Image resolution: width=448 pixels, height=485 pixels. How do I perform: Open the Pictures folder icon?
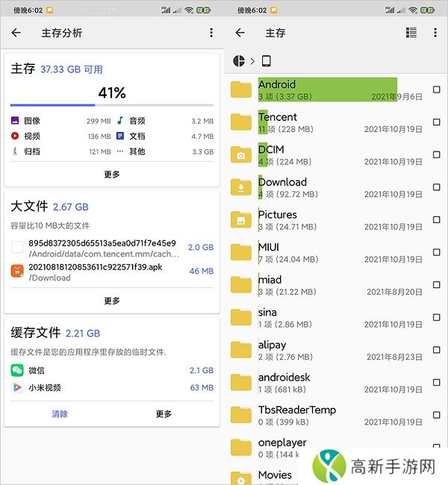coord(241,220)
